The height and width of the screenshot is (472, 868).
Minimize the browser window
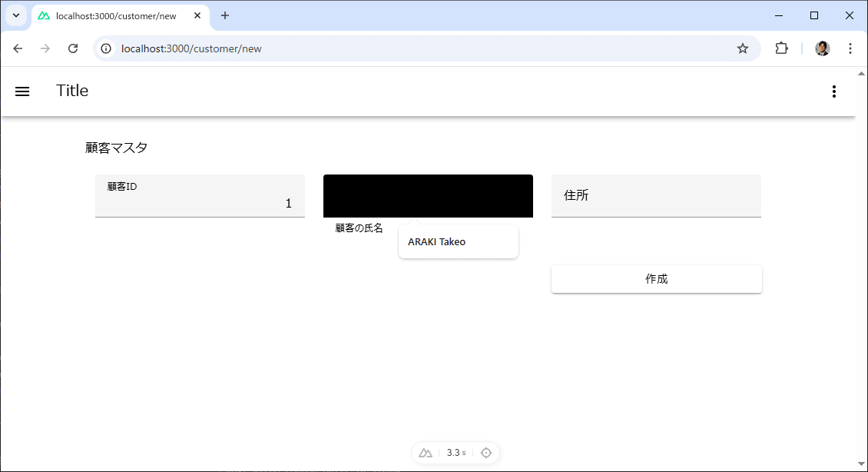click(x=779, y=15)
